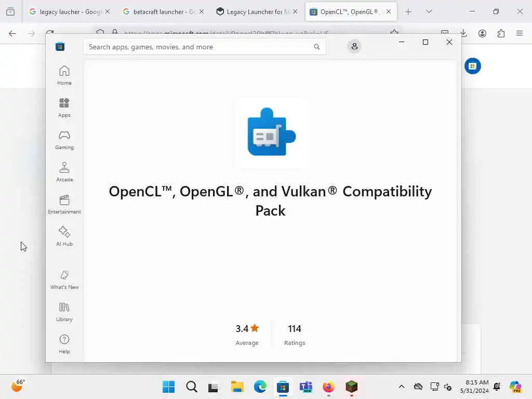This screenshot has height=399, width=532.
Task: Open browser downloads panel
Action: pyautogui.click(x=464, y=33)
